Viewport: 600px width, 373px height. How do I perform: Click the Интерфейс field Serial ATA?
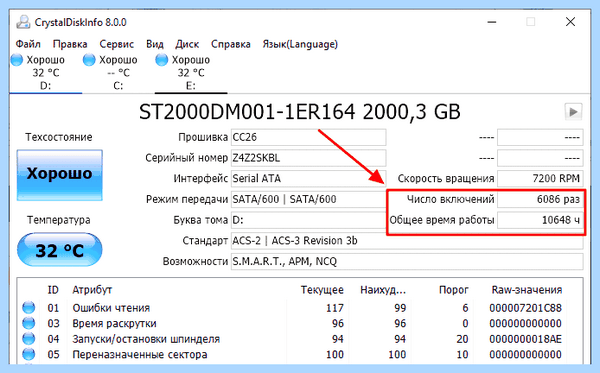tap(308, 179)
